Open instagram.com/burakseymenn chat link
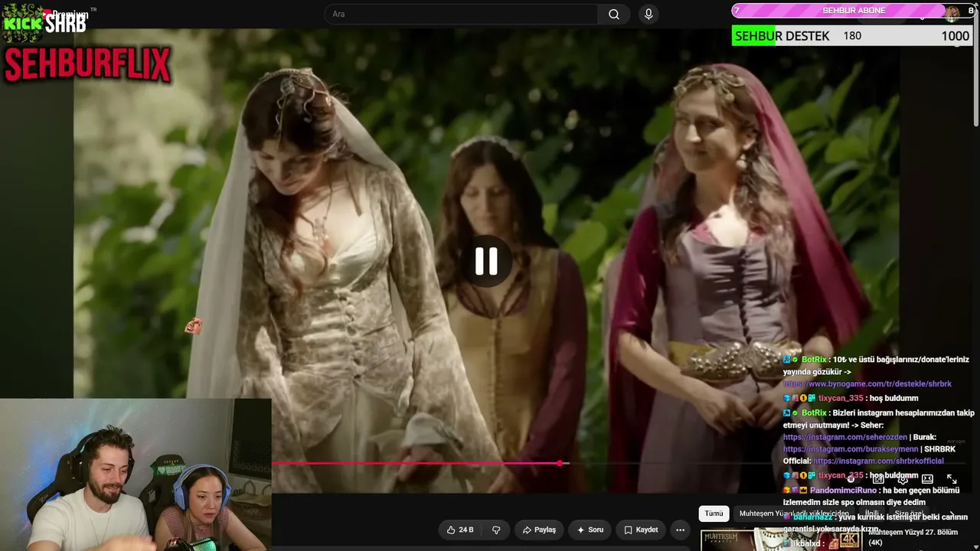 coord(850,449)
